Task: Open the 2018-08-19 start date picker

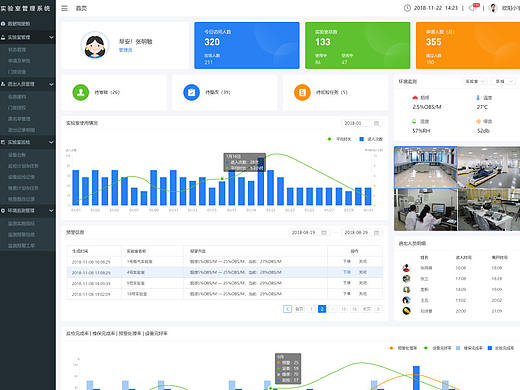Action: point(309,233)
